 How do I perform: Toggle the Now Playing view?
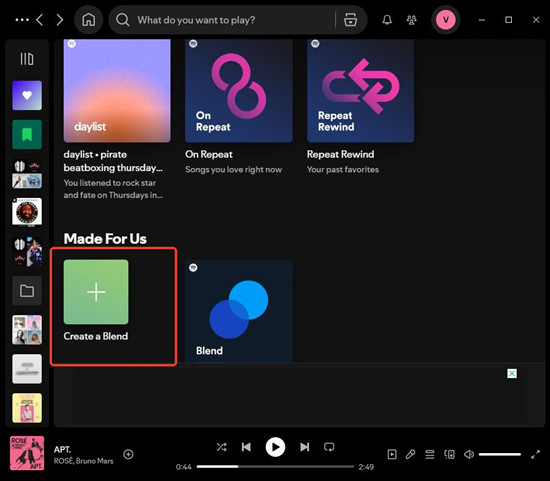coord(392,455)
